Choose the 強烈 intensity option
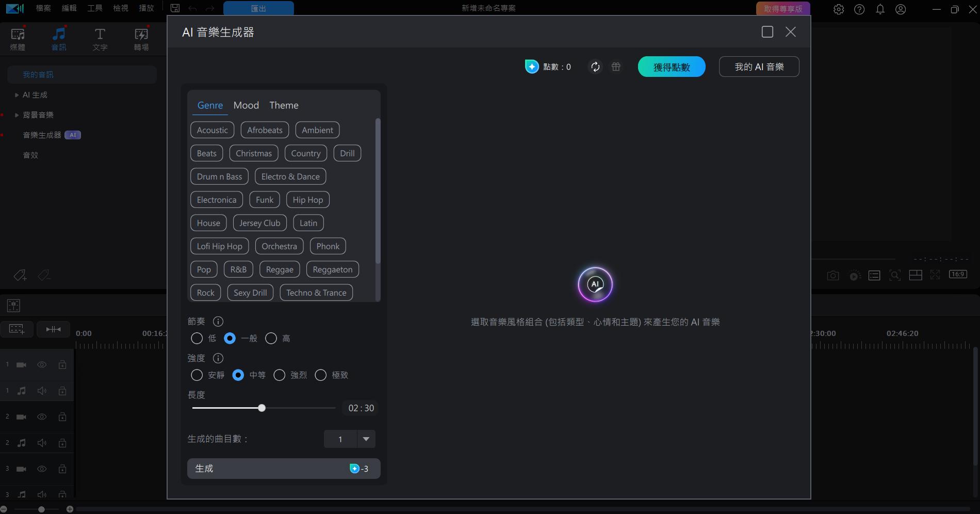The image size is (980, 514). click(x=280, y=375)
